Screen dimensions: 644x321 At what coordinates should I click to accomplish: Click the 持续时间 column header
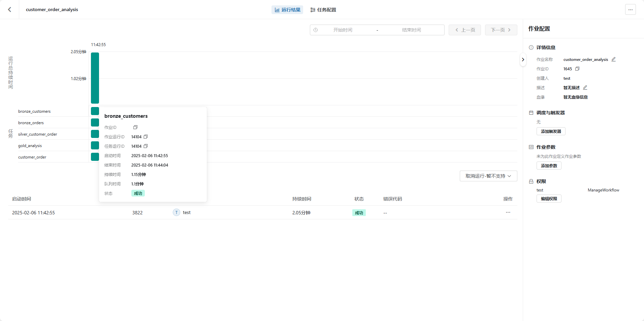pos(302,199)
